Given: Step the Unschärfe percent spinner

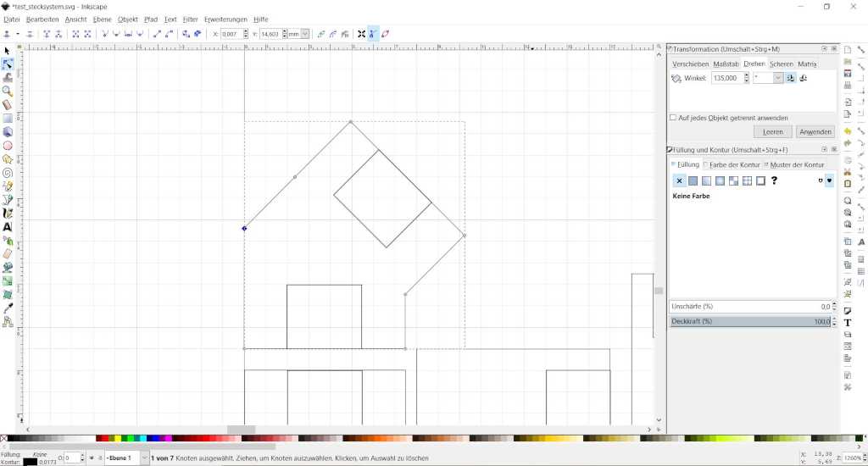Looking at the screenshot, I should [834, 306].
